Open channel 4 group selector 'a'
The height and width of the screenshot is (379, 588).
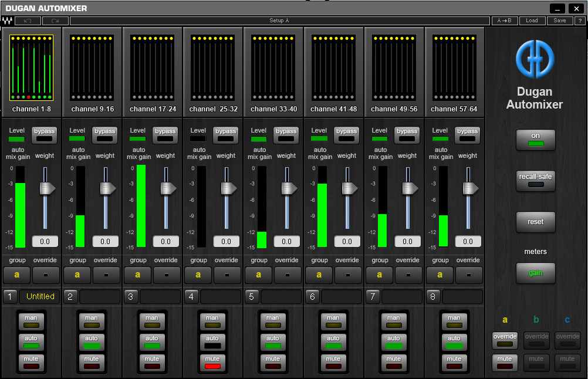coord(198,275)
